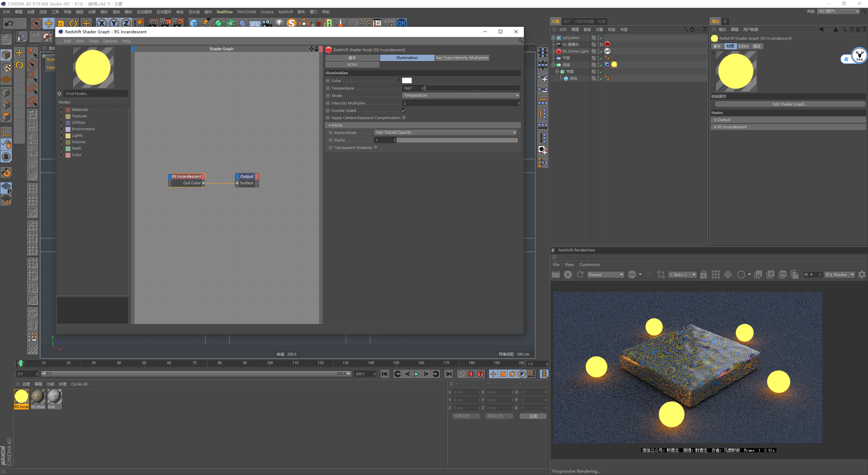868x475 pixels.
Task: Start Redshift RenderView play button
Action: (x=568, y=274)
